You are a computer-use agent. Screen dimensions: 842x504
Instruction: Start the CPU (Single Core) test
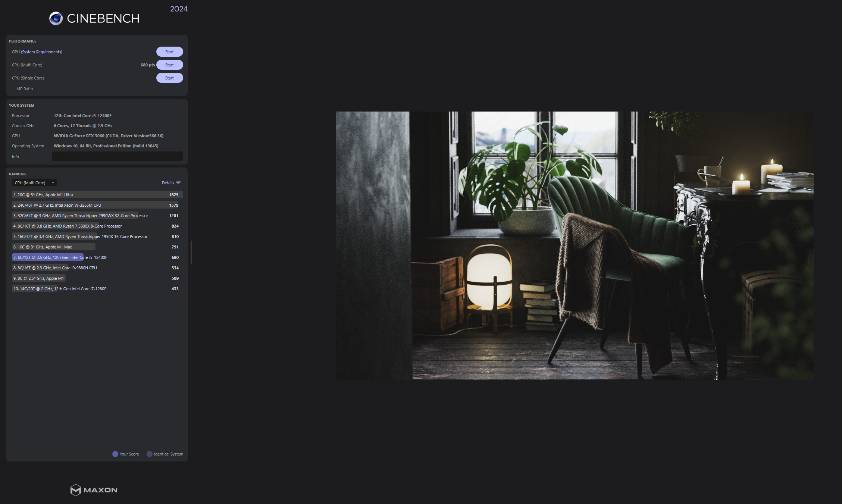click(x=169, y=78)
